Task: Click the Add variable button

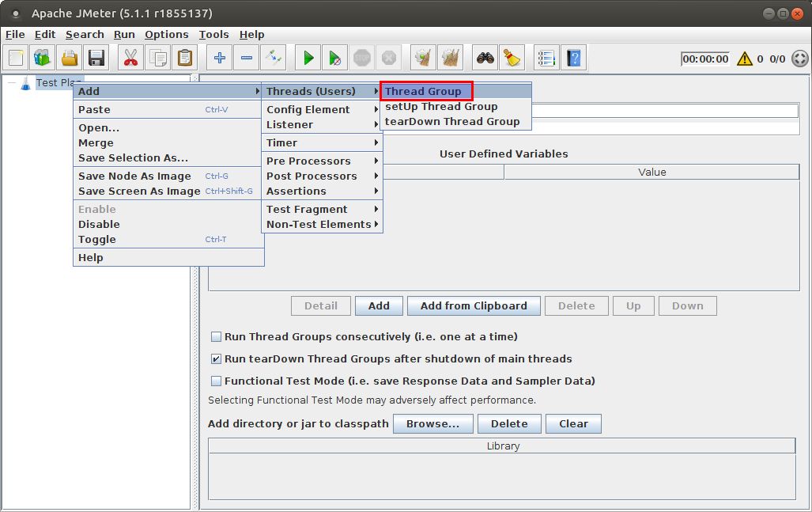Action: tap(379, 305)
